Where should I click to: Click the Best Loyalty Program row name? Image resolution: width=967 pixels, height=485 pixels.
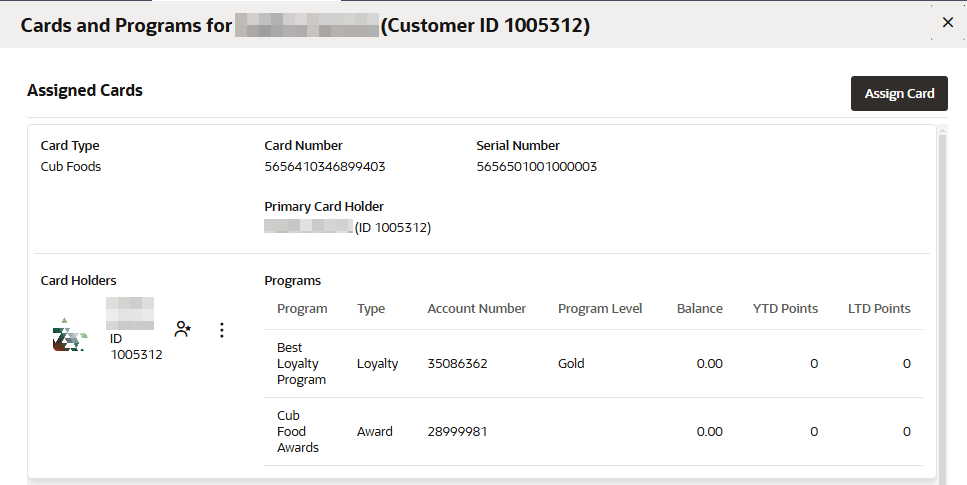(x=301, y=363)
